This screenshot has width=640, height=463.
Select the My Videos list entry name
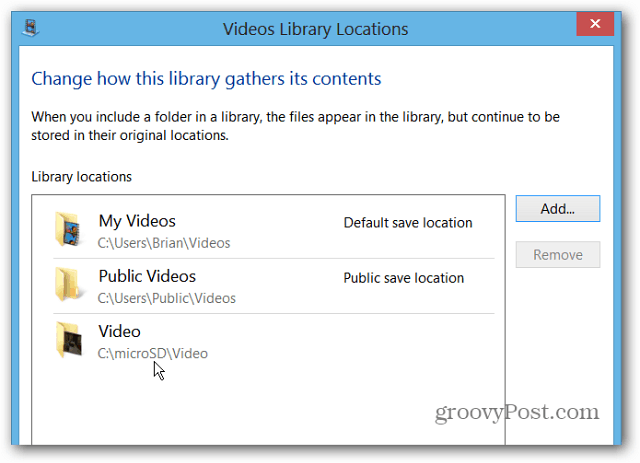pyautogui.click(x=137, y=221)
